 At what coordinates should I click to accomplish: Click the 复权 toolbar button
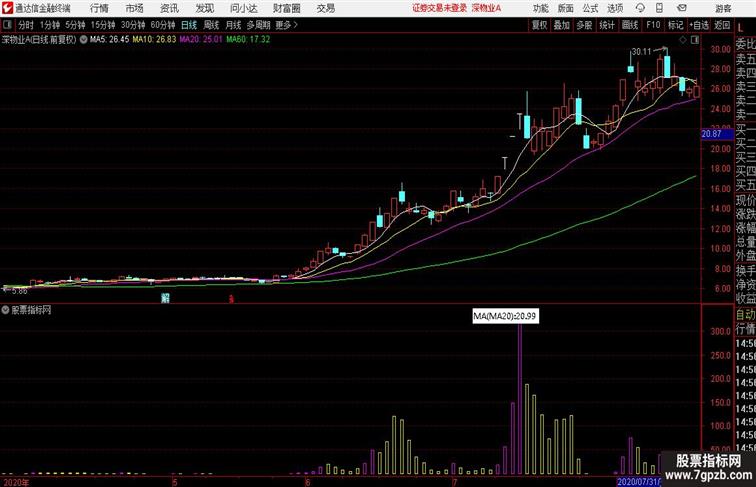tap(539, 25)
